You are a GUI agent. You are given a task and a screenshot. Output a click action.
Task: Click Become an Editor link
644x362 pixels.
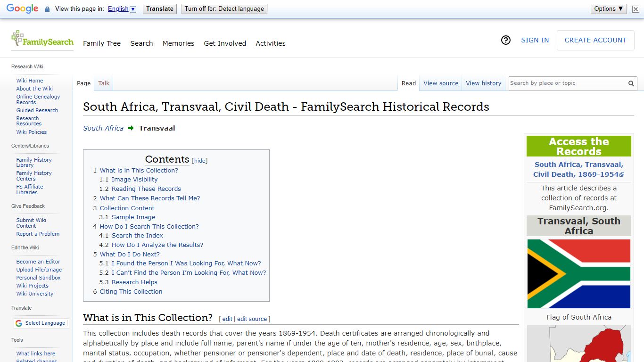(x=38, y=262)
